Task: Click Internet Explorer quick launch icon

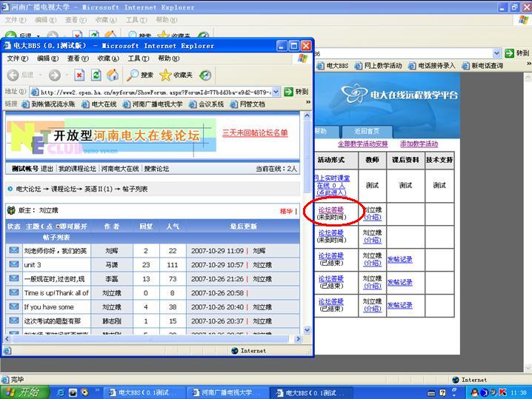Action: [61, 392]
